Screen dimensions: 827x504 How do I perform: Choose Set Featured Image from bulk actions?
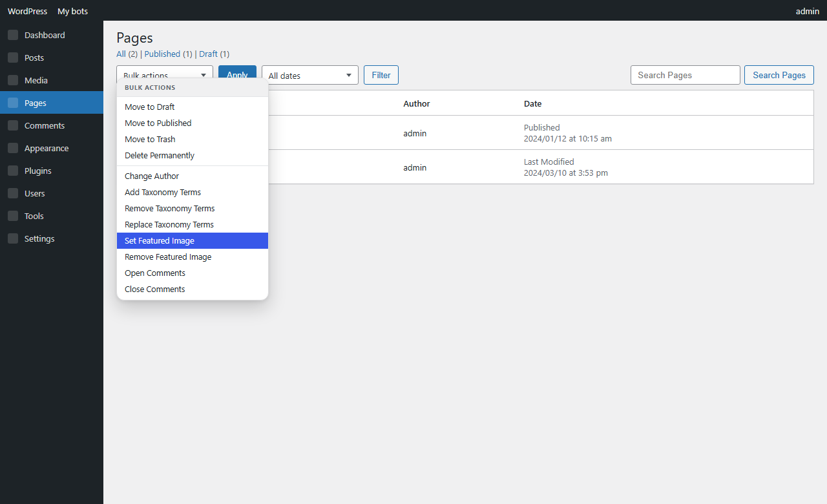point(193,240)
